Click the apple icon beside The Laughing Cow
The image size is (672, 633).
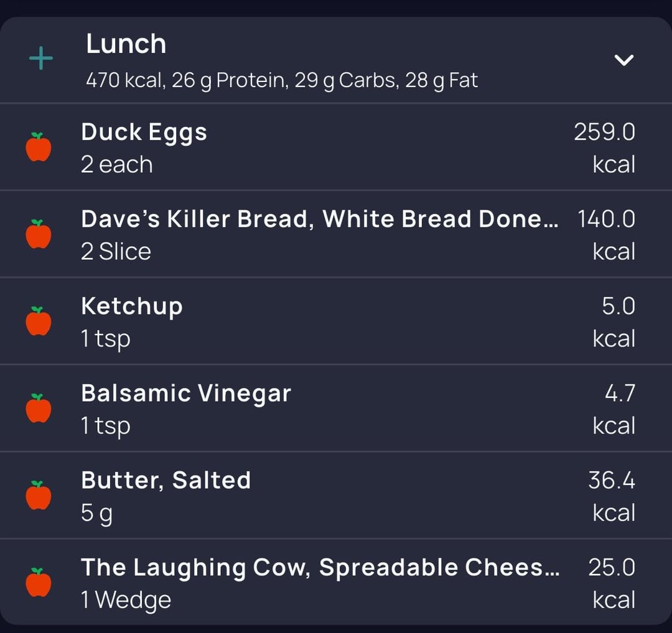coord(39,583)
